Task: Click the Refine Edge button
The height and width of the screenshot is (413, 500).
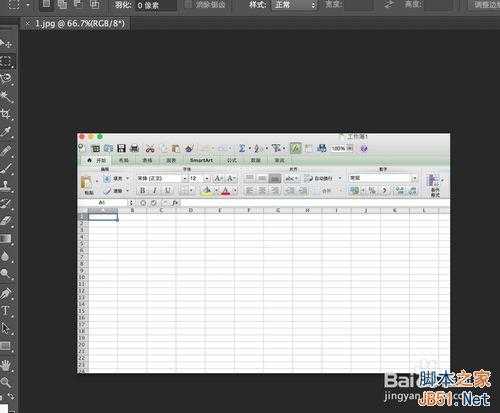Action: [x=487, y=5]
